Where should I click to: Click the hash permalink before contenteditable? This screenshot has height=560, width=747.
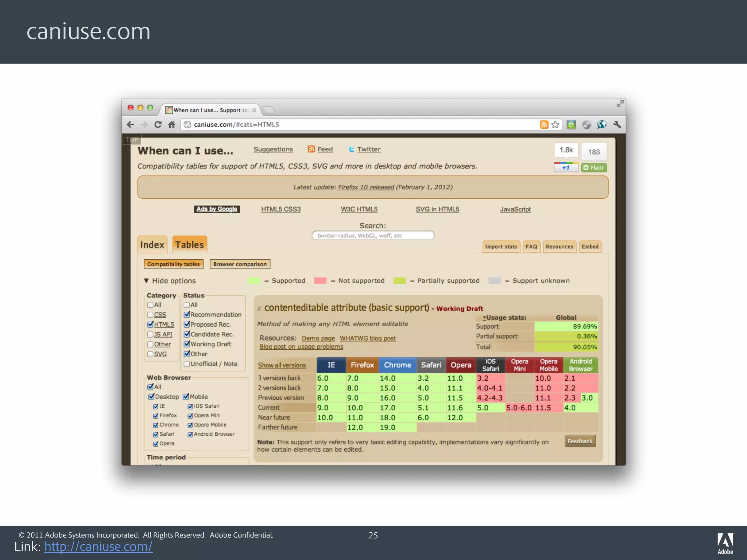coord(259,309)
